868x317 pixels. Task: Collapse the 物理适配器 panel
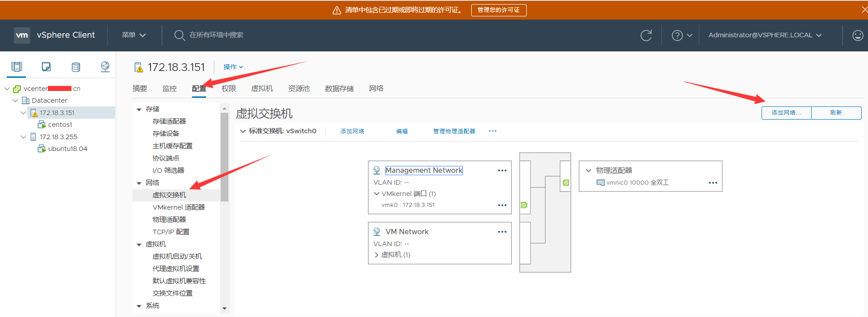588,171
